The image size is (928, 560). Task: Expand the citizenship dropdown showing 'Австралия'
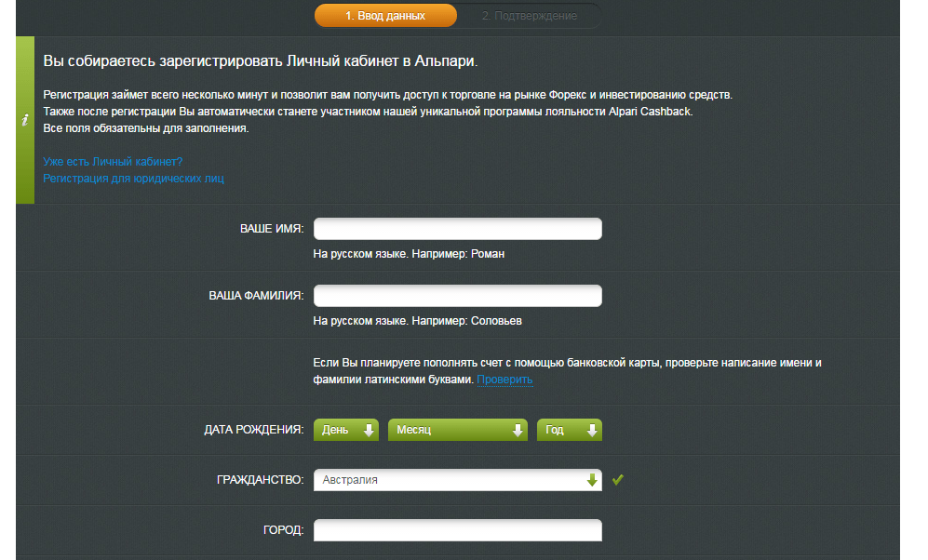[458, 480]
